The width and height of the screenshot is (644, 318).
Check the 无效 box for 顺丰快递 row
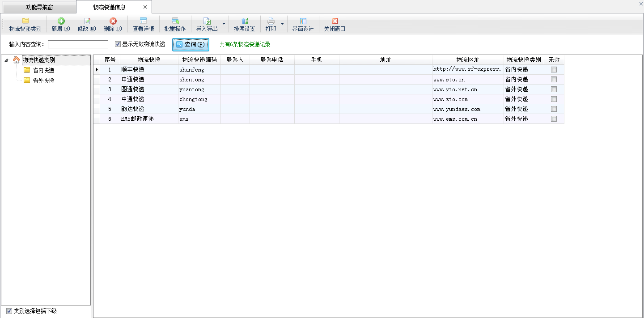point(554,70)
